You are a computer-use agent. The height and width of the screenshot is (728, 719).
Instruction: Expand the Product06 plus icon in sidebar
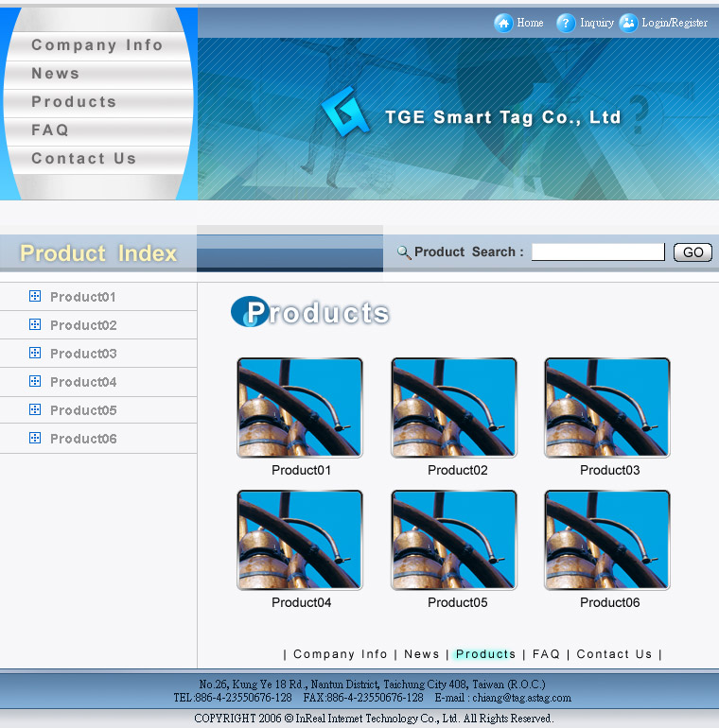[35, 439]
